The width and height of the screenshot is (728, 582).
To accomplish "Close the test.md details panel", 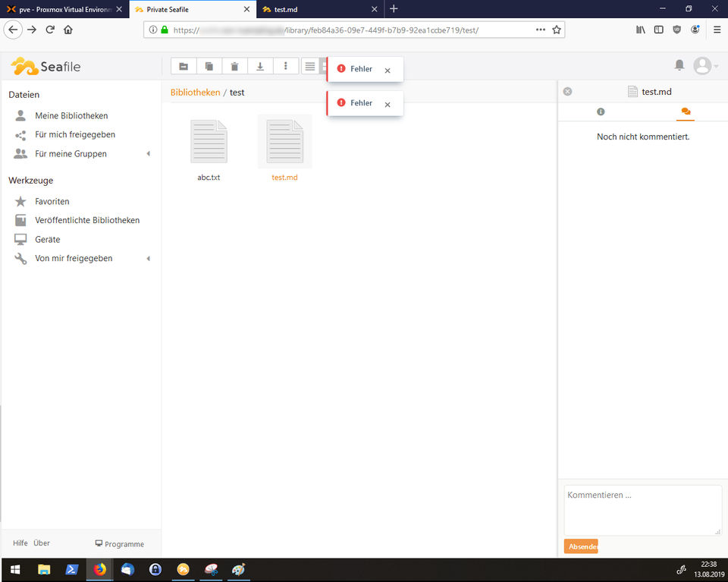I will [567, 92].
